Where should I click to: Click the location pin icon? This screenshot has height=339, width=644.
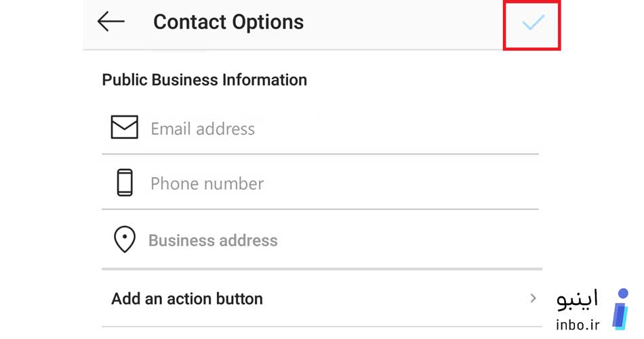125,239
